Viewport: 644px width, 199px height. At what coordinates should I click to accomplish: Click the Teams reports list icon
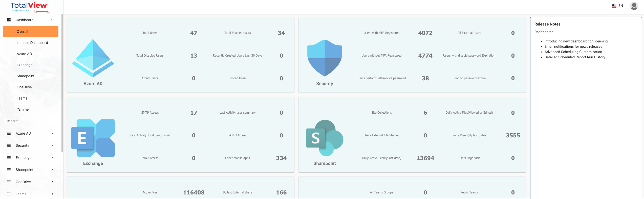tap(9, 194)
